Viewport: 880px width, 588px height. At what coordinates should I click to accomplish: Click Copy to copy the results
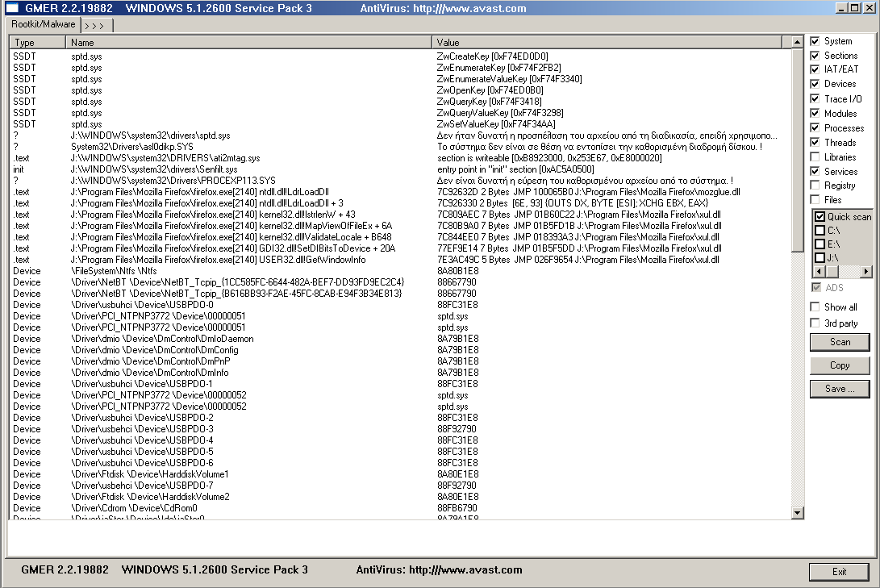[840, 365]
